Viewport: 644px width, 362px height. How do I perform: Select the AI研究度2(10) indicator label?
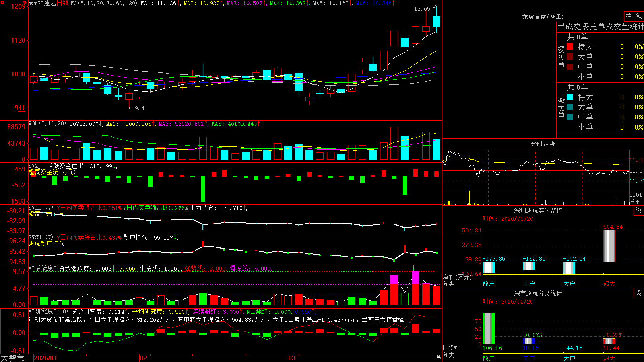point(48,312)
